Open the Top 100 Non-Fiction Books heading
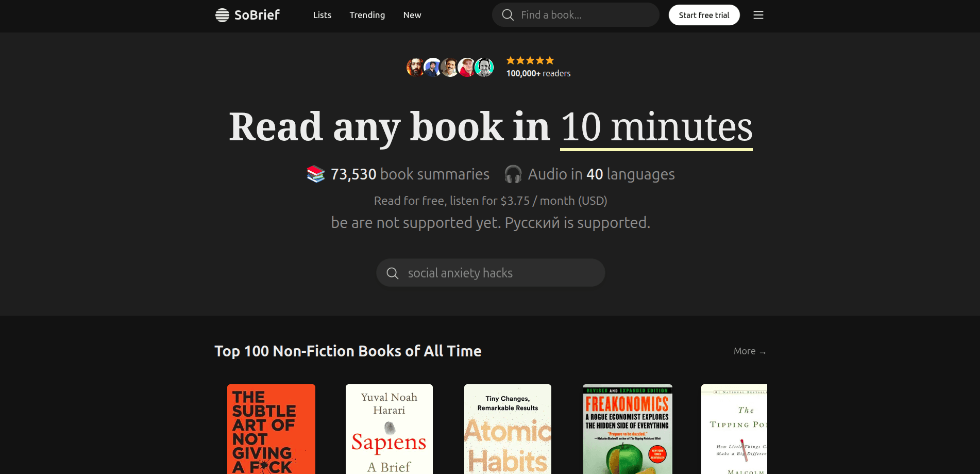980x474 pixels. (x=348, y=351)
